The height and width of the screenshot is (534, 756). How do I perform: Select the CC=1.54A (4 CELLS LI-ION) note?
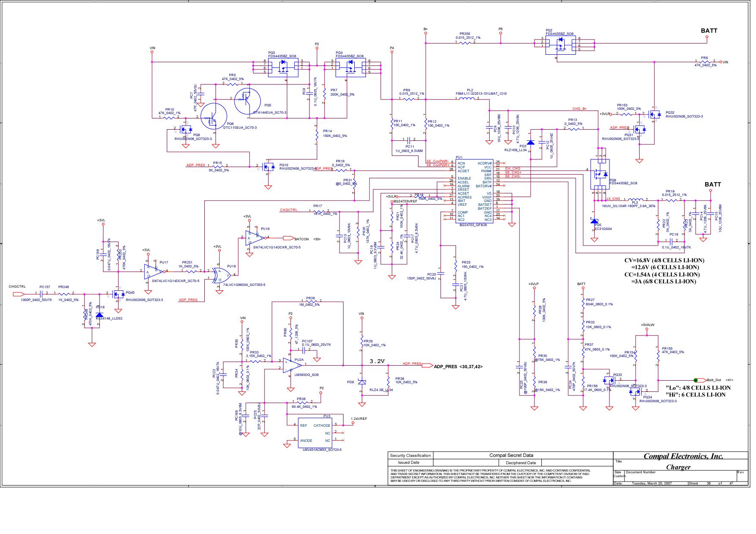(x=662, y=275)
